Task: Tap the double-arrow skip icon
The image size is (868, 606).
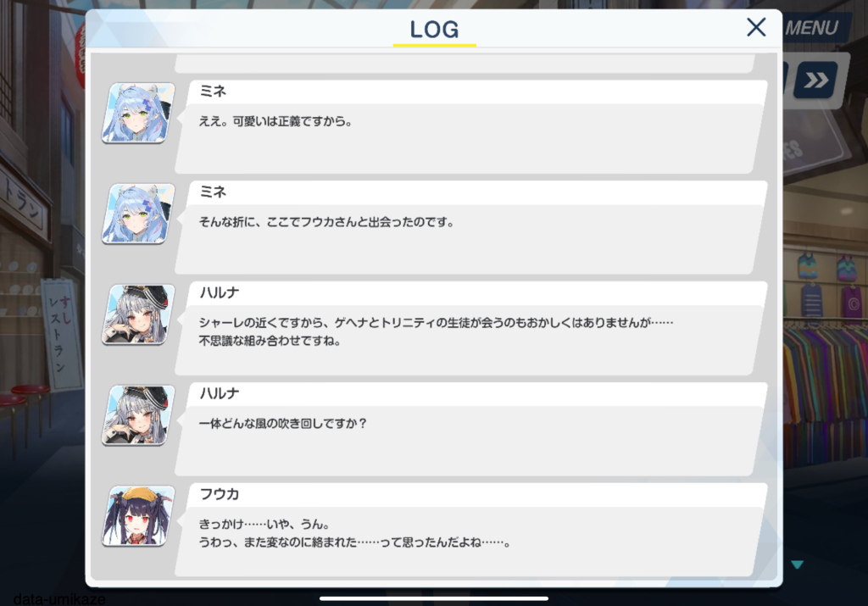Action: [815, 81]
